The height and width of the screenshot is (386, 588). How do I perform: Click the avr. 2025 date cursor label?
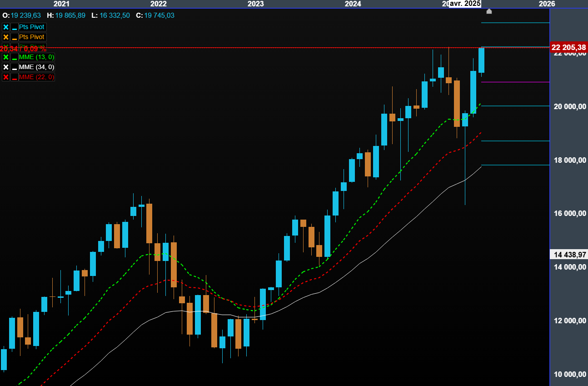(465, 4)
